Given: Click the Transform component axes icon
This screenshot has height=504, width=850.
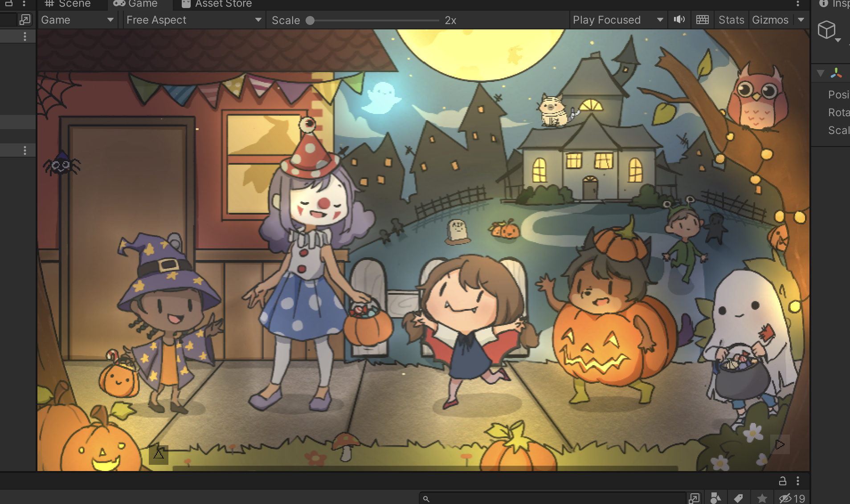Looking at the screenshot, I should [x=836, y=73].
